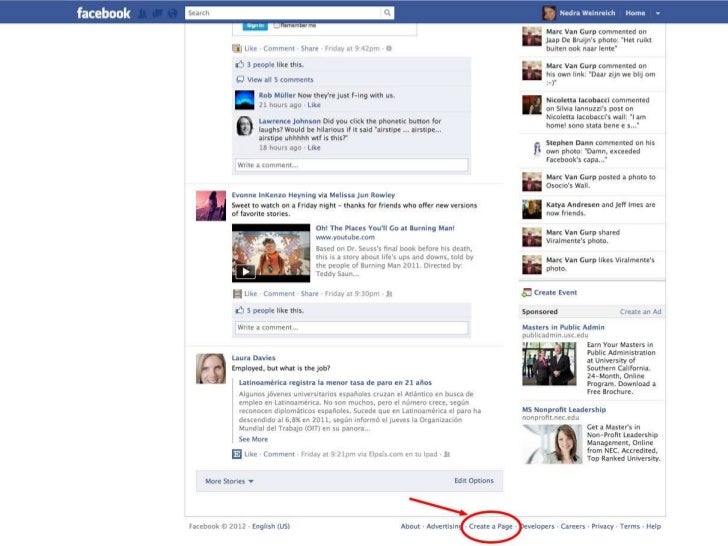Screen dimensions: 728x546
Task: Open the About footer link
Action: coord(410,526)
